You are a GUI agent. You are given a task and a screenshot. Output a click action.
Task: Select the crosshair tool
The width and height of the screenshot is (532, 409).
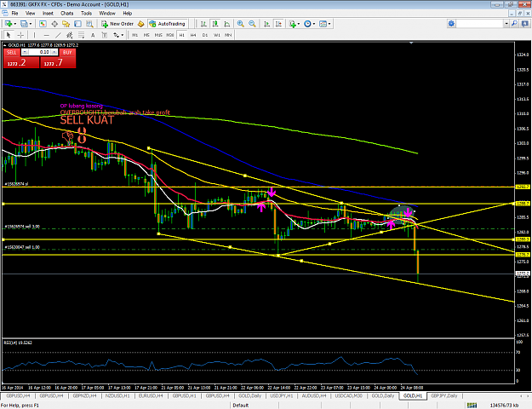tap(20, 35)
